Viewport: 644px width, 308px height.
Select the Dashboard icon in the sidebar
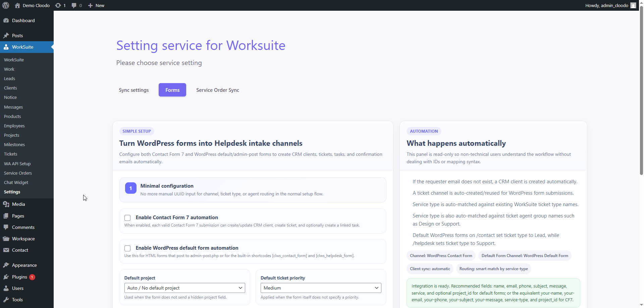7,20
